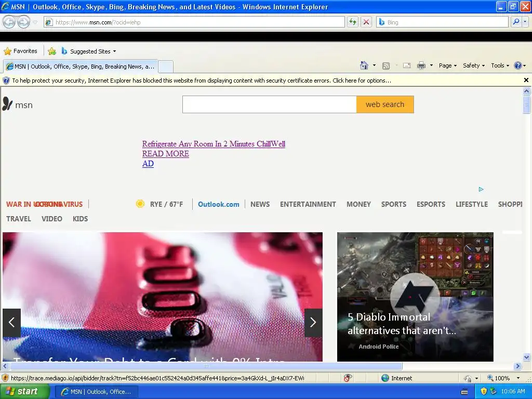Click the AdChoices triangle icon
This screenshot has height=399, width=532.
(481, 189)
